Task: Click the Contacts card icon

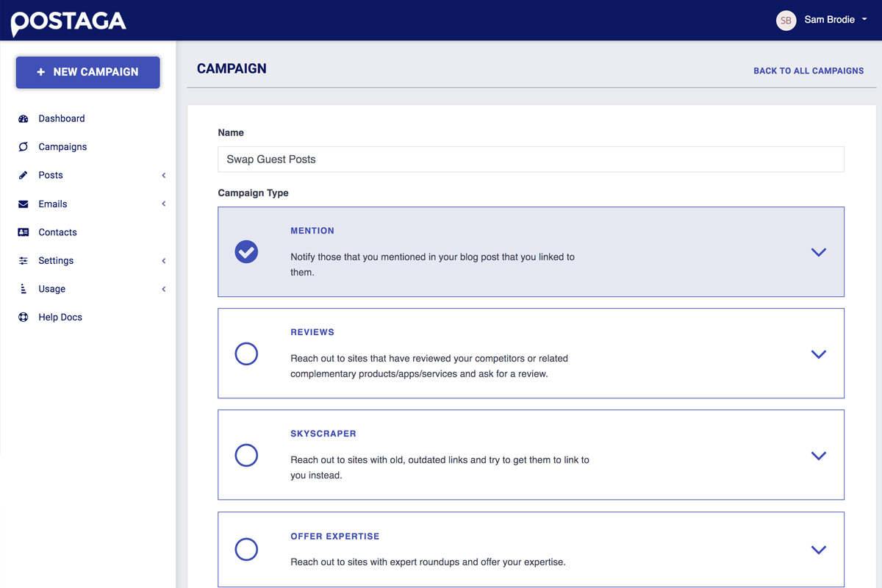Action: [x=24, y=232]
